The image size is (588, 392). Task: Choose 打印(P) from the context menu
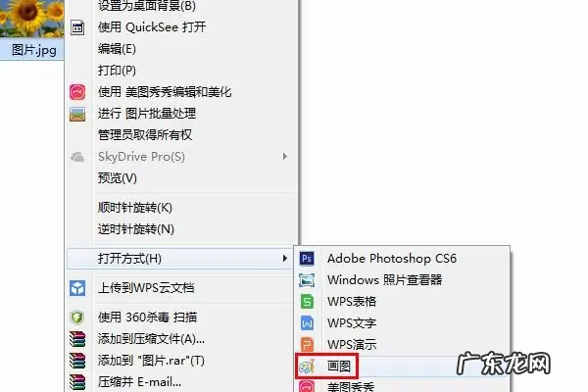coord(117,71)
